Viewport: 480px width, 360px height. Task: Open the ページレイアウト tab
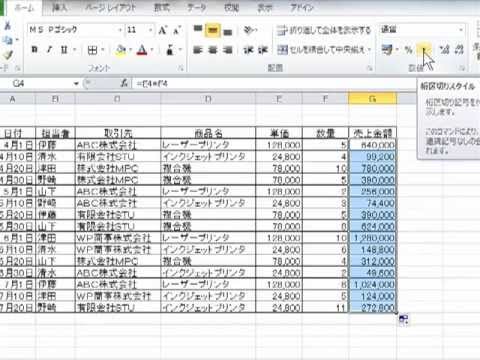click(110, 8)
